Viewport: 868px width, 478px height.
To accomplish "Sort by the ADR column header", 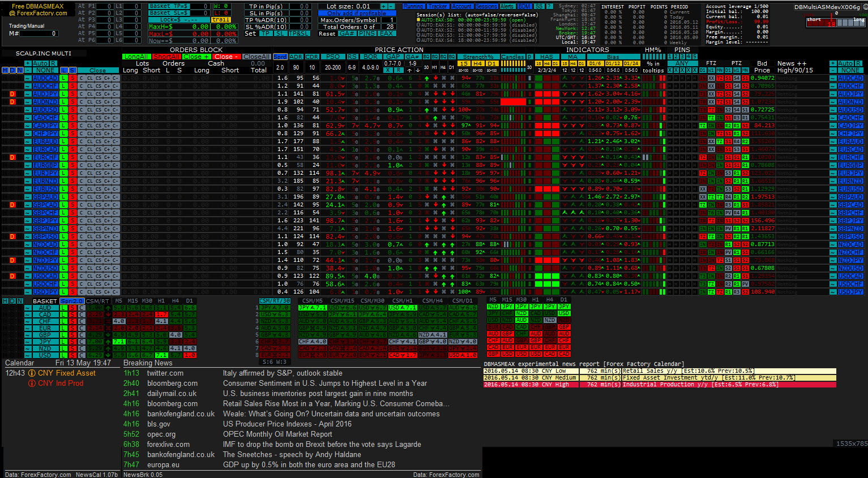I will click(296, 57).
